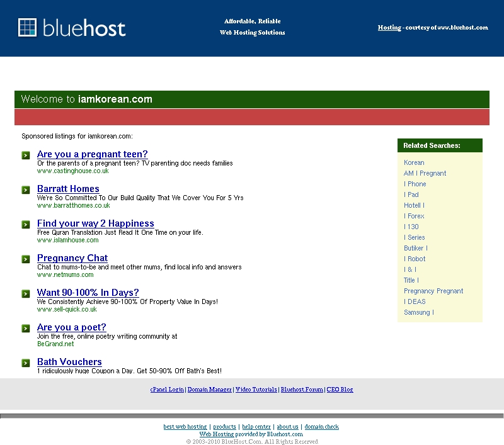Open 'Are you a pregnant teen?' ad

click(92, 154)
